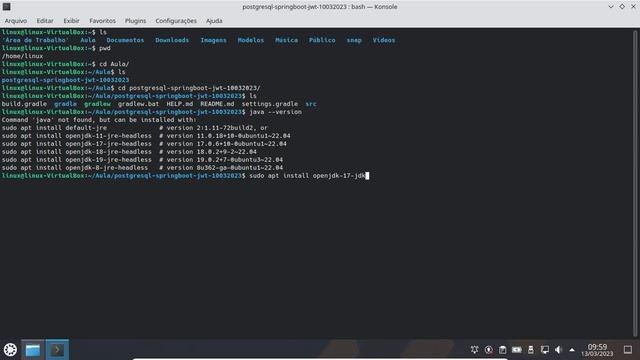Open the volume speaker tray icon

(x=559, y=350)
